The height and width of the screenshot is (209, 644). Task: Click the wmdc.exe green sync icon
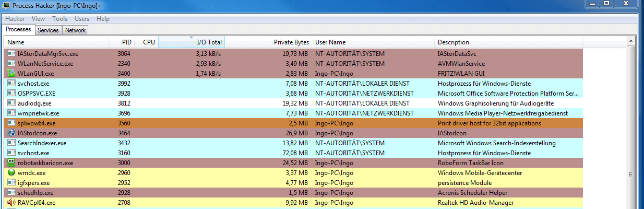pos(12,172)
